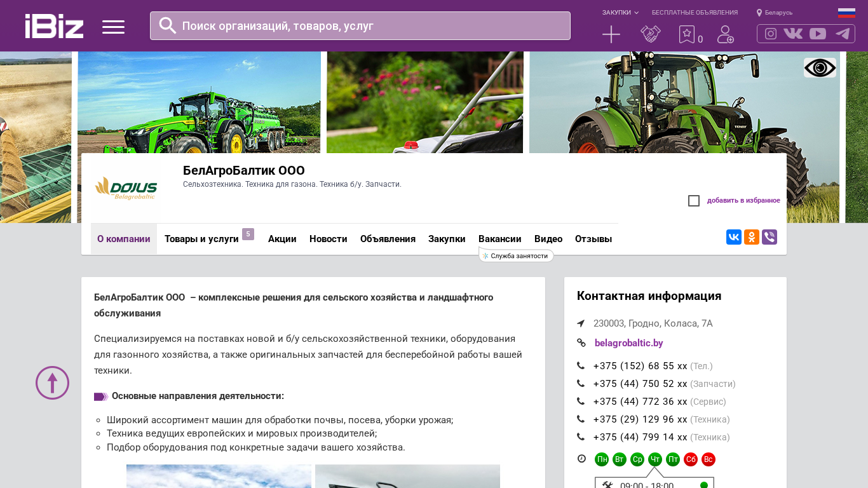Click the plus add icon in header
Image resolution: width=868 pixels, height=488 pixels.
pos(611,34)
